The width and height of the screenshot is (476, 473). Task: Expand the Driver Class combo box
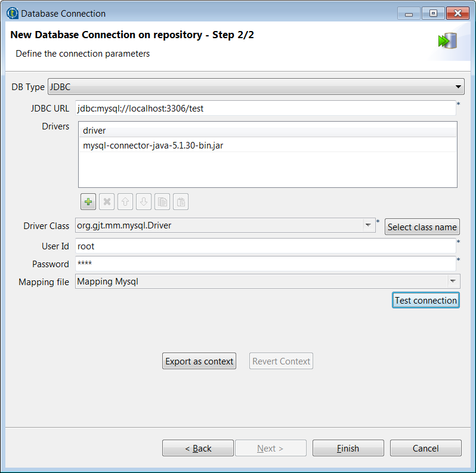click(367, 225)
